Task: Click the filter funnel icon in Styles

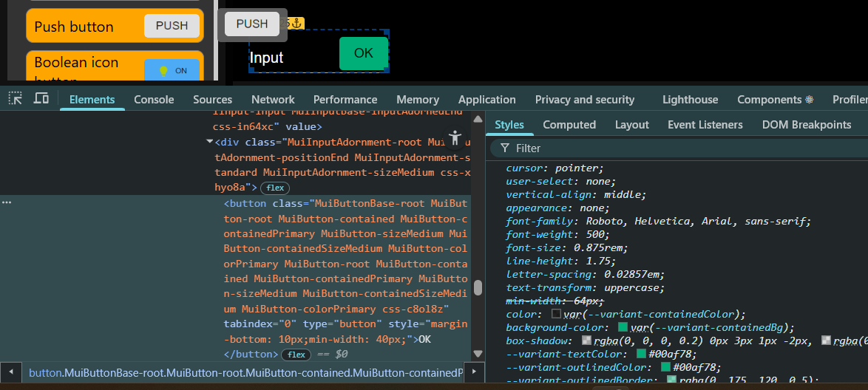Action: click(504, 148)
